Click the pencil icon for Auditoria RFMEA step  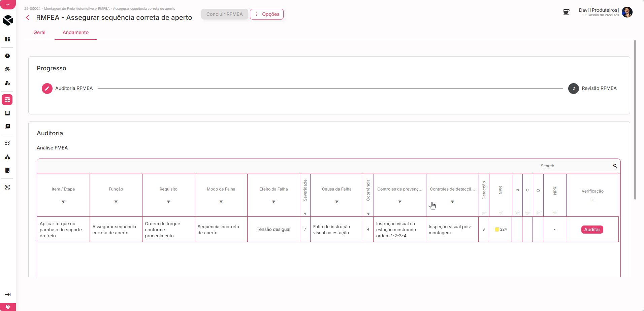pos(47,89)
